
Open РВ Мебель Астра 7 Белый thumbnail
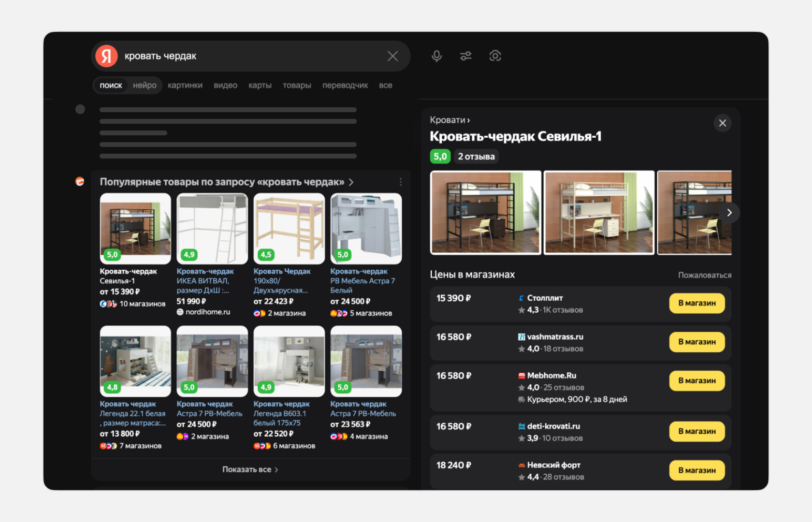point(366,229)
